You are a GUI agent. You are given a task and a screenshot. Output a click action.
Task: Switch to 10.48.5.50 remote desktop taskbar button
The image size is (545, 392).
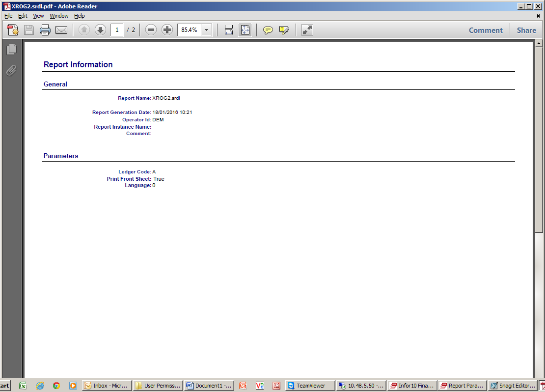(361, 386)
